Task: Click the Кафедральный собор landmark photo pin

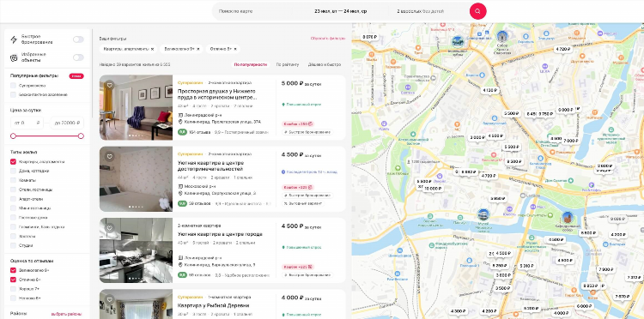Action: click(568, 218)
